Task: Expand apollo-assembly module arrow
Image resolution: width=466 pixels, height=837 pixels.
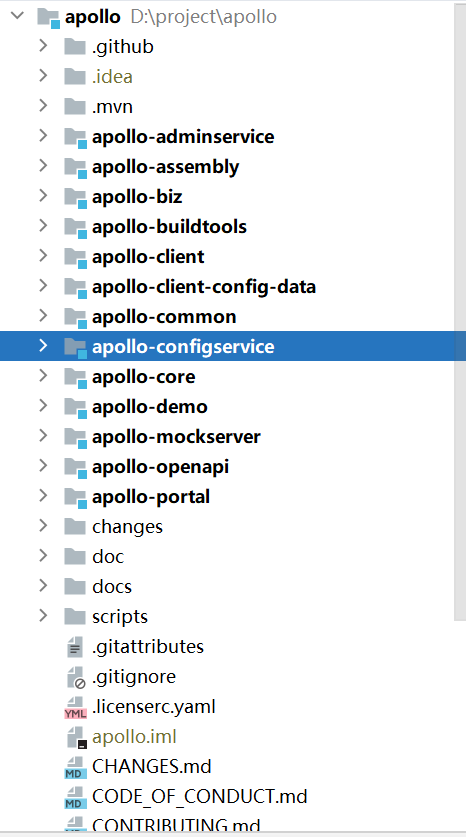Action: (43, 166)
